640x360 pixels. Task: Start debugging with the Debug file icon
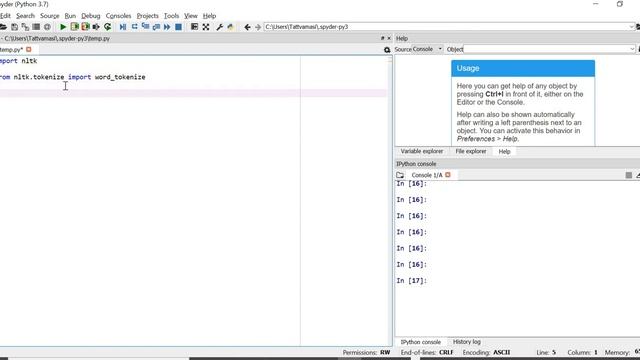tap(123, 27)
